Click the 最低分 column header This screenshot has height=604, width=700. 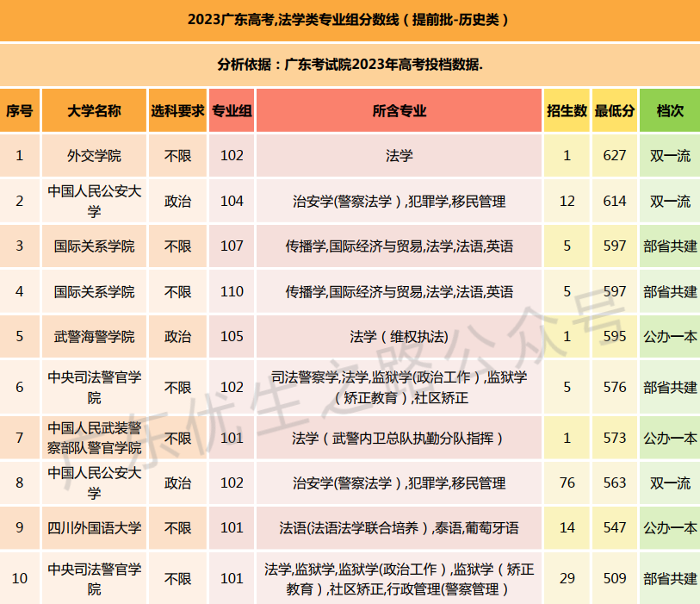[615, 110]
